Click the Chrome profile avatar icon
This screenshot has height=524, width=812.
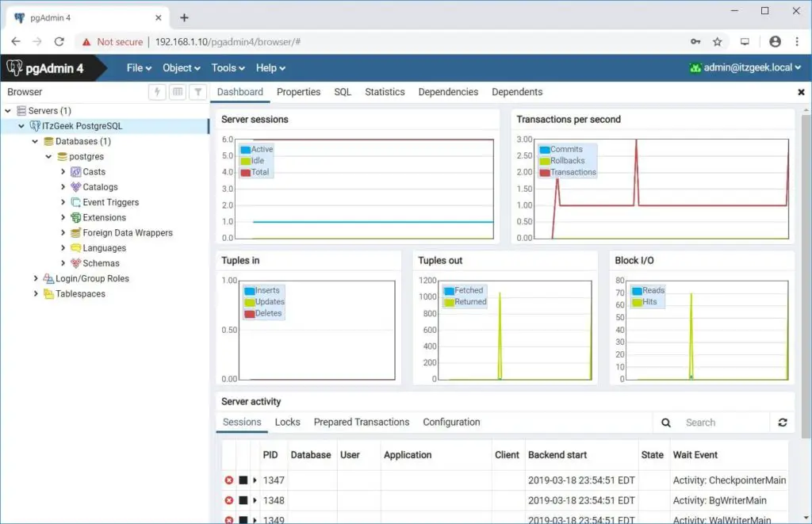pos(775,42)
